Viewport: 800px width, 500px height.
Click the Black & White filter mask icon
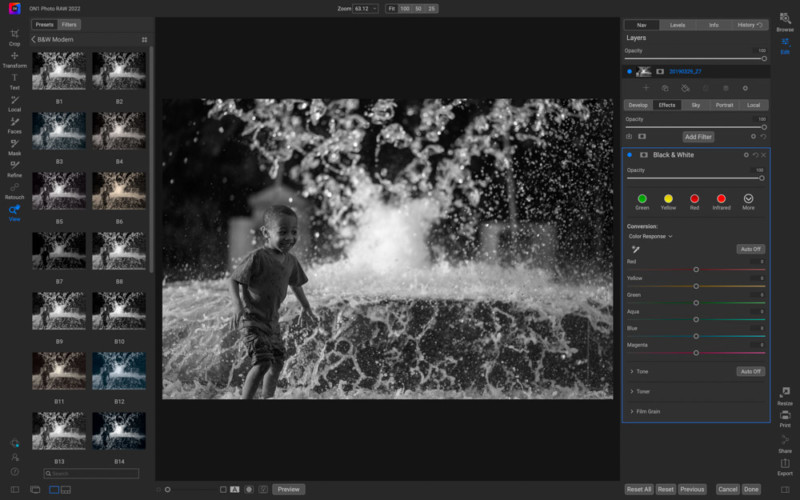[644, 155]
